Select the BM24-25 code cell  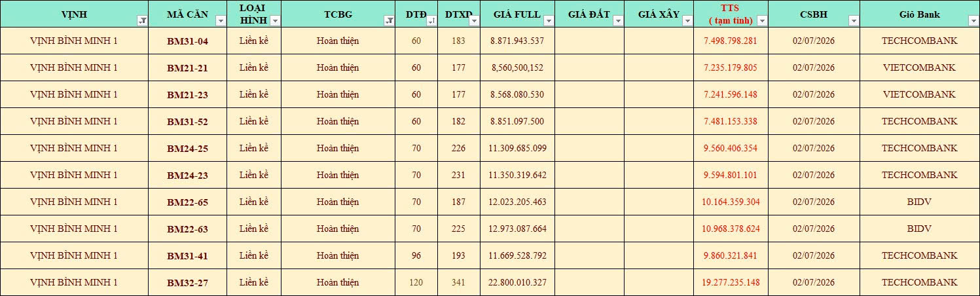(188, 148)
